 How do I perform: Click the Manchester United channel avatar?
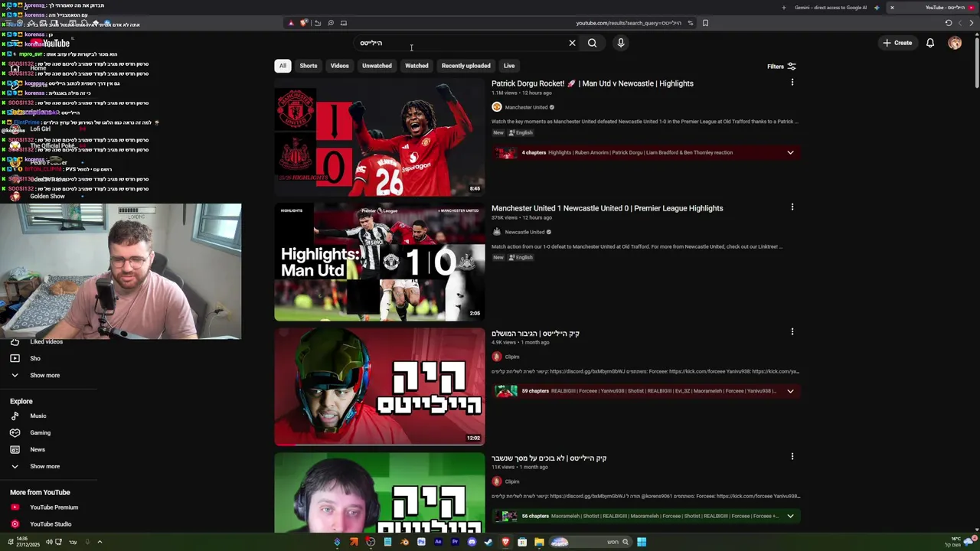tap(497, 107)
